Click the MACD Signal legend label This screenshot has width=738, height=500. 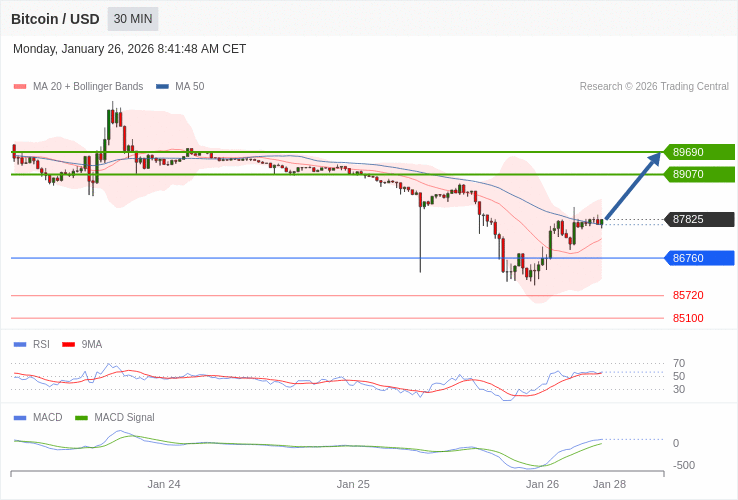(x=124, y=418)
